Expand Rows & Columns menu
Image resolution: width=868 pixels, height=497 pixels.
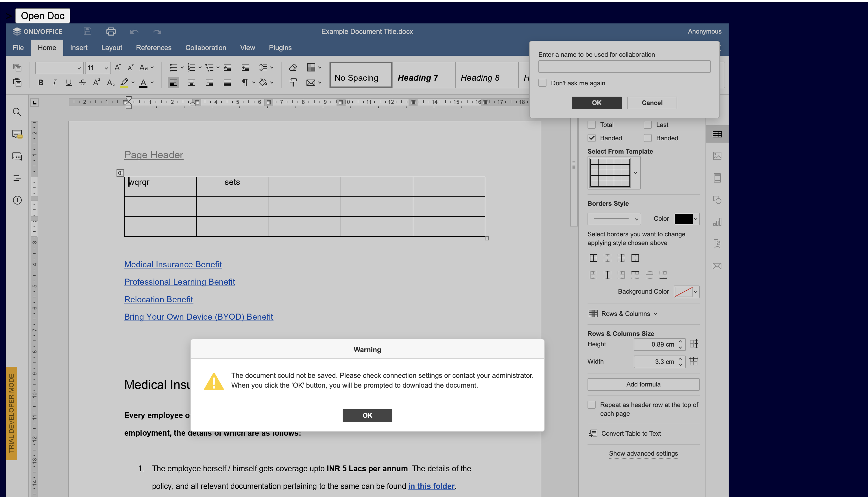(623, 314)
